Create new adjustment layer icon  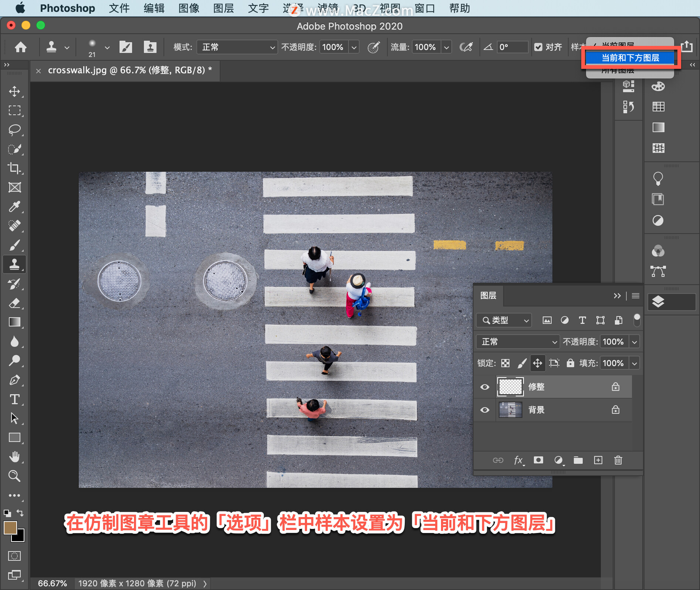[x=558, y=460]
